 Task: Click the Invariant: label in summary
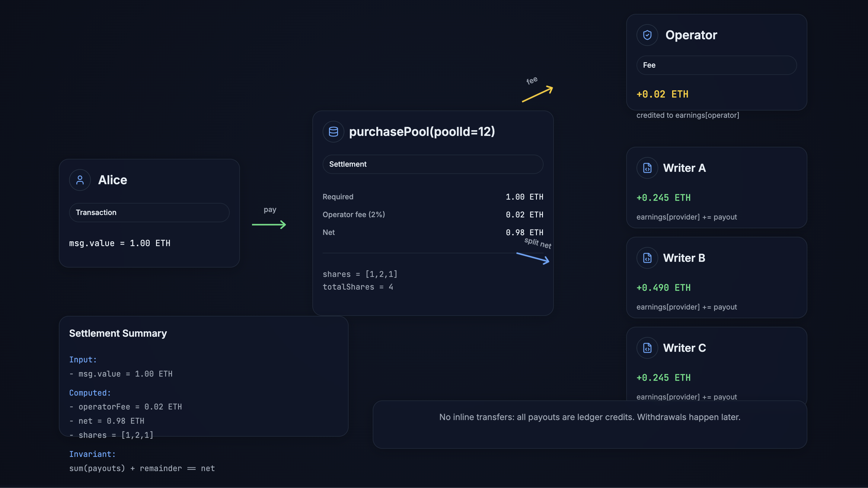coord(92,454)
